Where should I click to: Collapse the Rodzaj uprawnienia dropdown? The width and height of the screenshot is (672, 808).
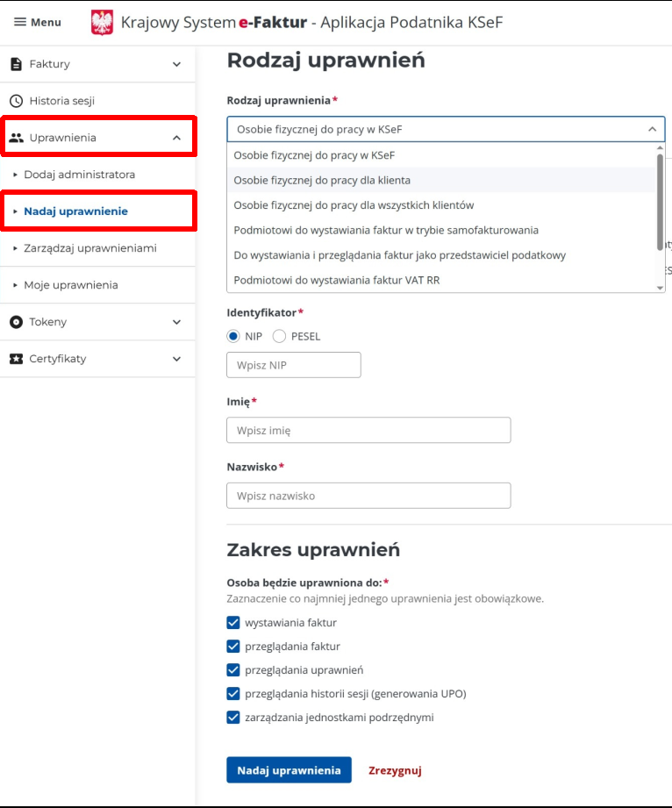click(x=652, y=129)
